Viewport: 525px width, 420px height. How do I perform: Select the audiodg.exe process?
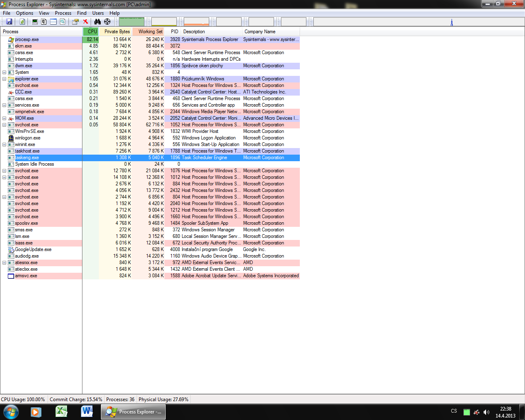[150, 256]
